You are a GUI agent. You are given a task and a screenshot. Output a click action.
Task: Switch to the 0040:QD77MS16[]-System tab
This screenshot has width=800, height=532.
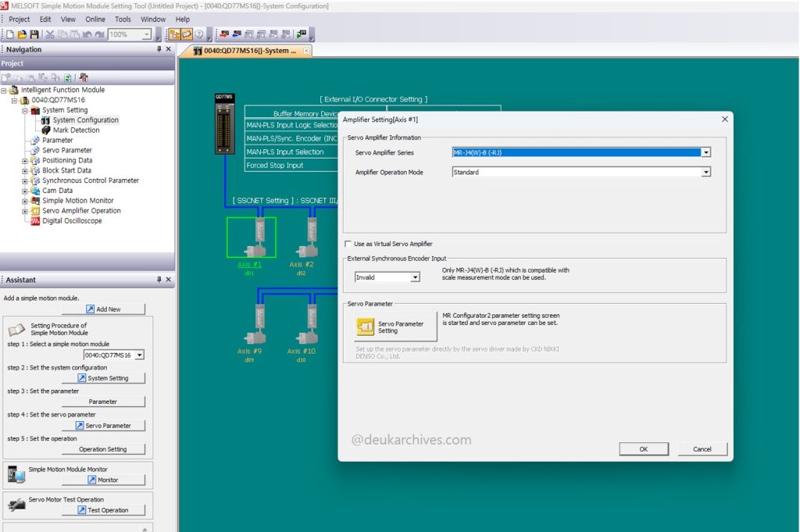[245, 51]
